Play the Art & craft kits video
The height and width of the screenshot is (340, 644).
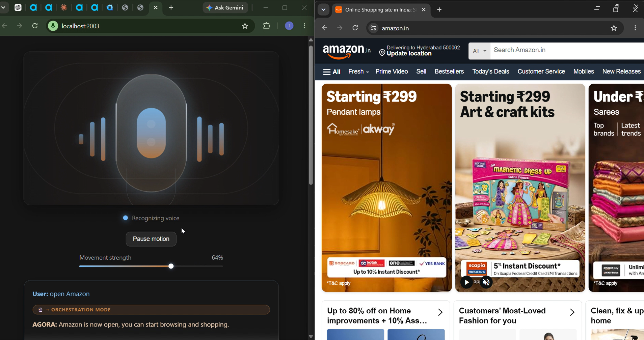(x=466, y=282)
